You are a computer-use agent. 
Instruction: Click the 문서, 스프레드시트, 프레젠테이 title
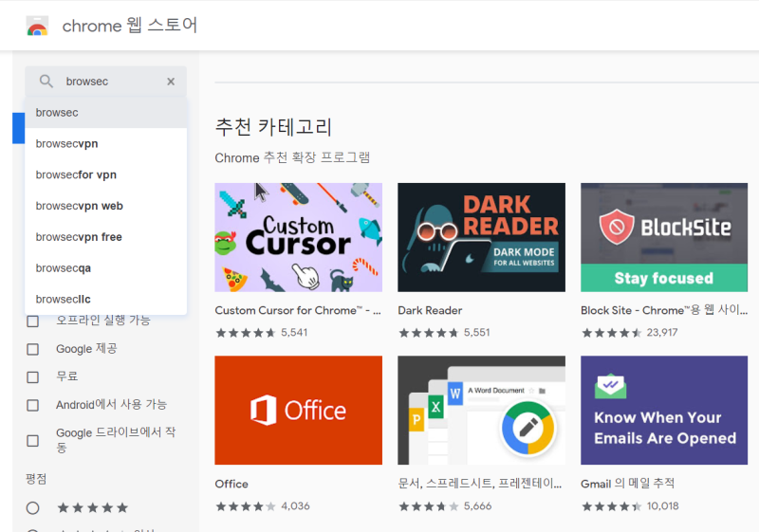[480, 484]
